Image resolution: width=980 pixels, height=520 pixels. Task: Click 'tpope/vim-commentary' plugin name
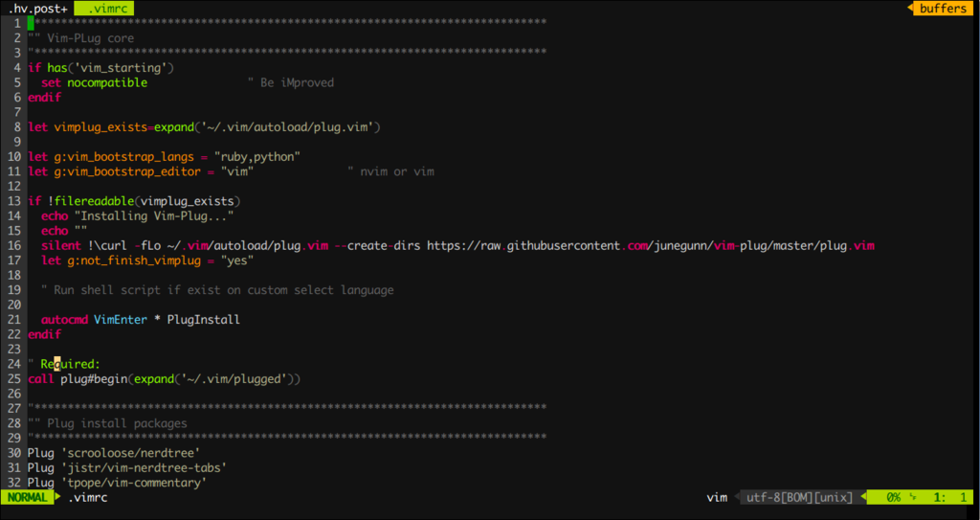[134, 483]
